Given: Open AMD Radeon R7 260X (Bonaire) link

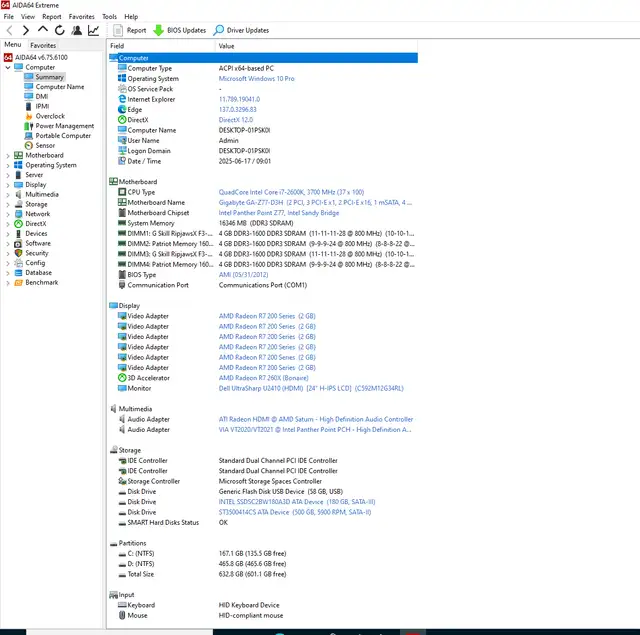Looking at the screenshot, I should 263,378.
